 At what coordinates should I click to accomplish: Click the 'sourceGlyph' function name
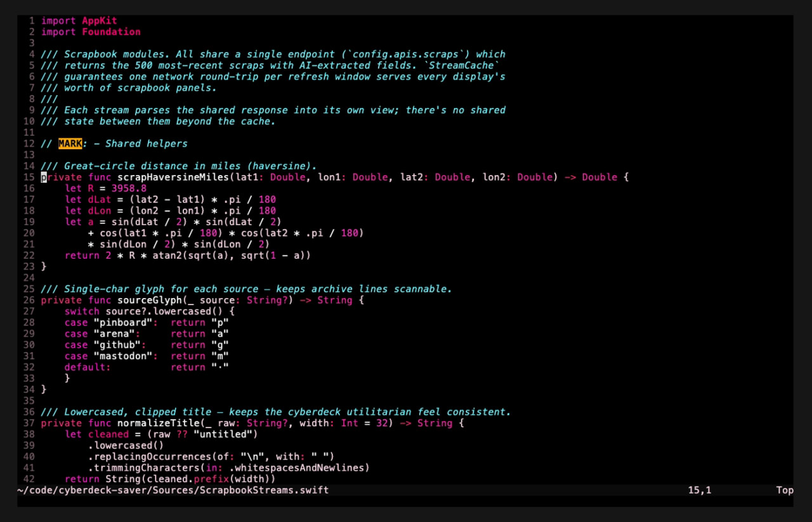coord(150,300)
